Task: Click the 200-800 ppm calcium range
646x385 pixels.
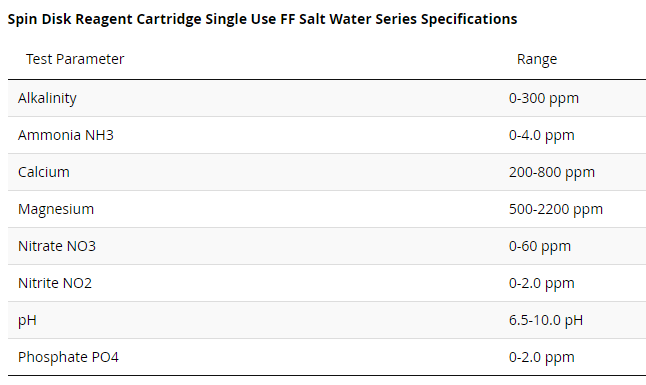Action: [x=552, y=172]
